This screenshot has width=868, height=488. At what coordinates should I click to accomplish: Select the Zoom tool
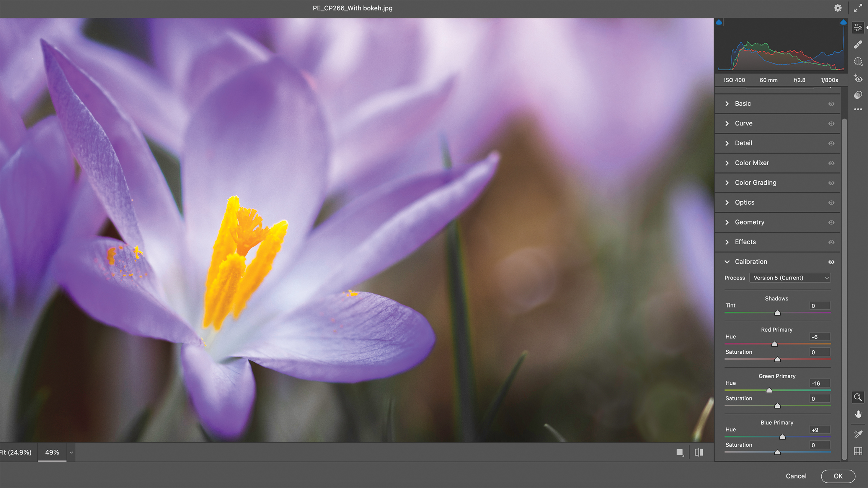coord(858,397)
